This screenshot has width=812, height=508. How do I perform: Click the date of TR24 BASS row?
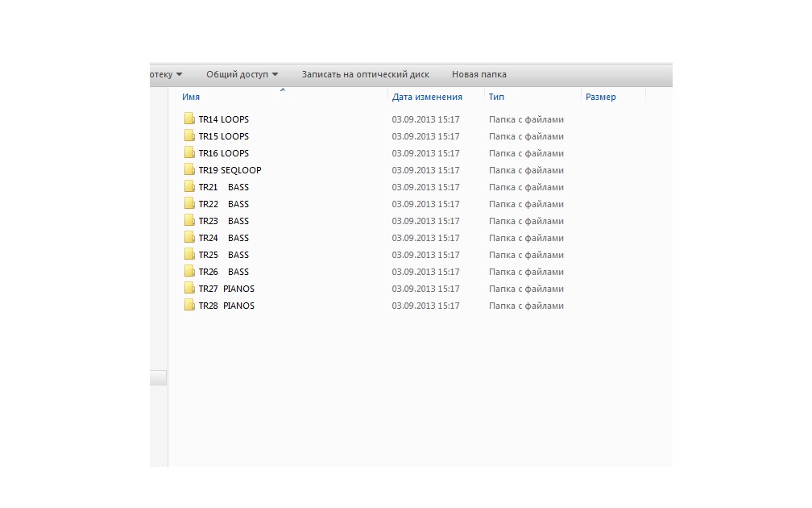pyautogui.click(x=425, y=238)
